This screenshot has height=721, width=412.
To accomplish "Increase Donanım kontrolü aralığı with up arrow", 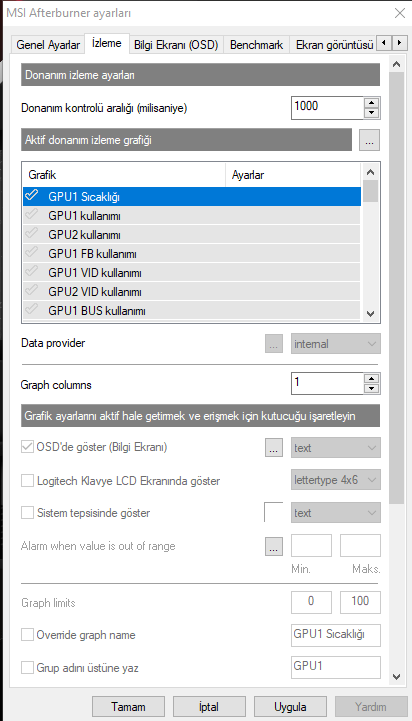I will (x=372, y=103).
